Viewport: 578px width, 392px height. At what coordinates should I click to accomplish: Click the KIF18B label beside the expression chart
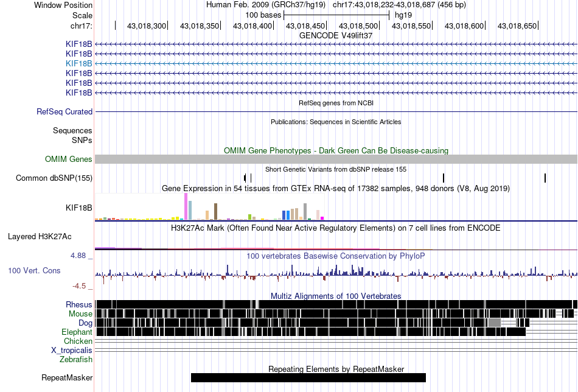(x=79, y=208)
